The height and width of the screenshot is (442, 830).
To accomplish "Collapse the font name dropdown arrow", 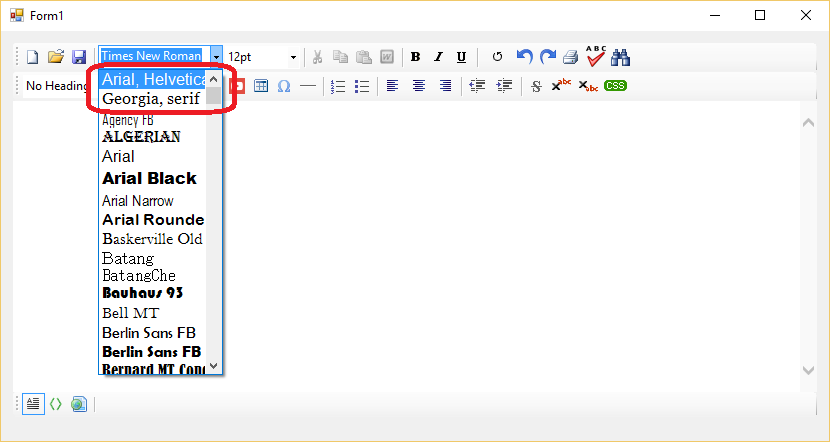I will [216, 57].
